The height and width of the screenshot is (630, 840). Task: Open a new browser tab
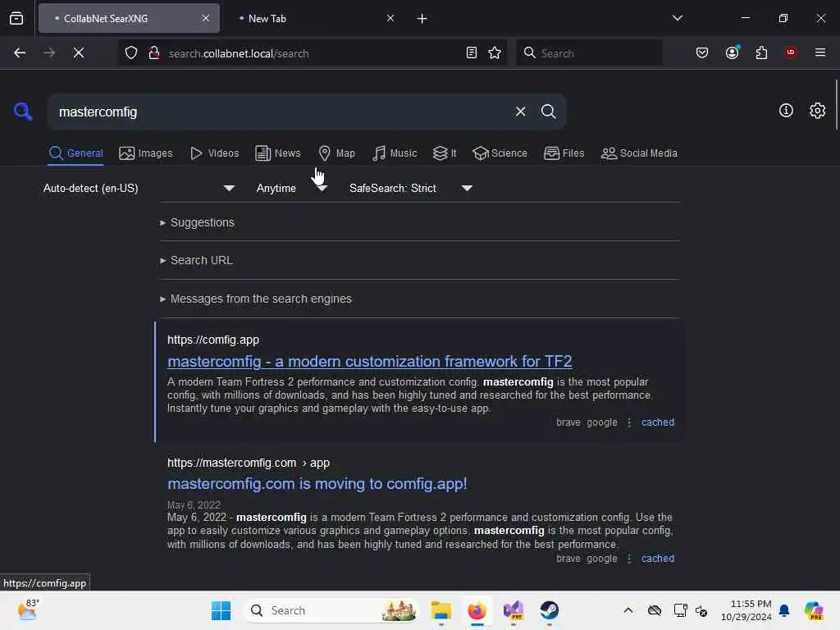pyautogui.click(x=422, y=19)
